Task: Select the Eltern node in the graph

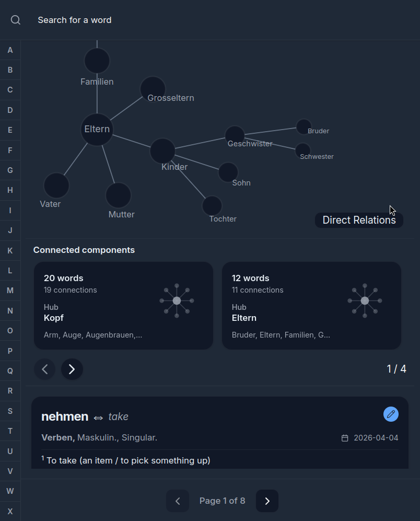Action: coord(97,129)
